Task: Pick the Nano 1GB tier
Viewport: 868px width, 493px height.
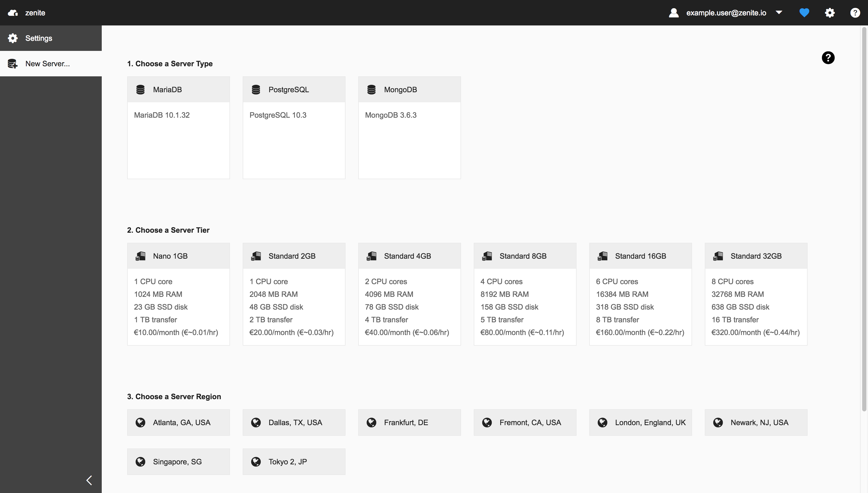Action: 178,294
